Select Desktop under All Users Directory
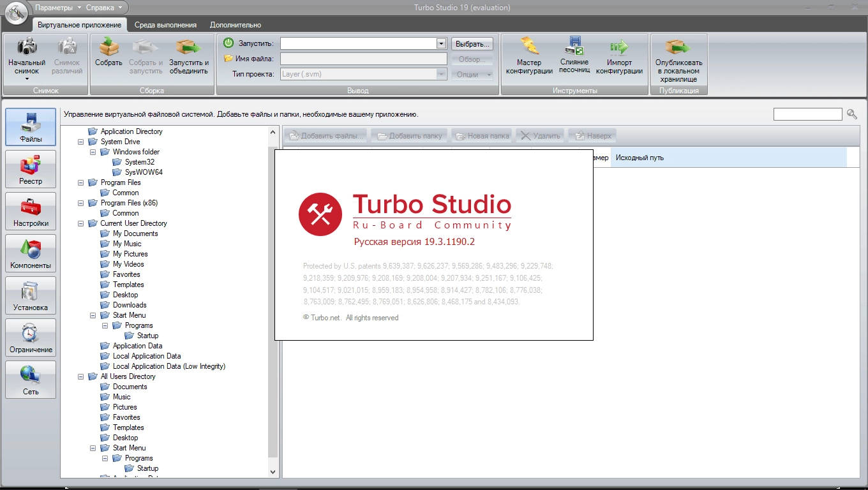The width and height of the screenshot is (868, 490). point(126,438)
